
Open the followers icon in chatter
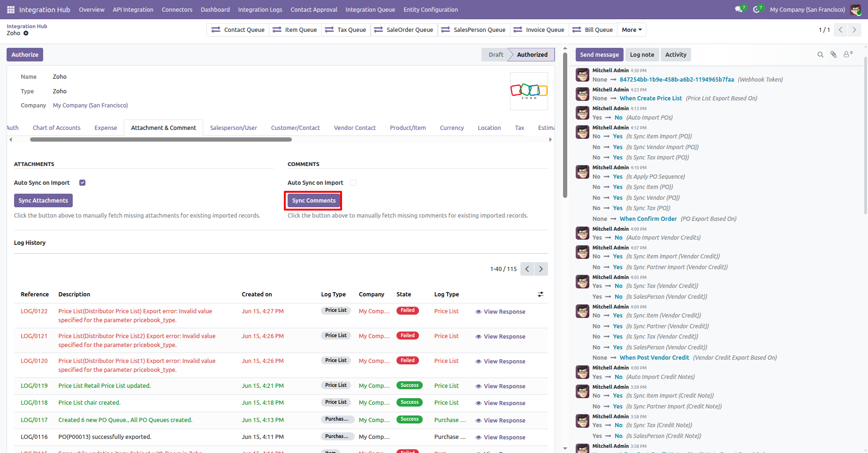848,54
